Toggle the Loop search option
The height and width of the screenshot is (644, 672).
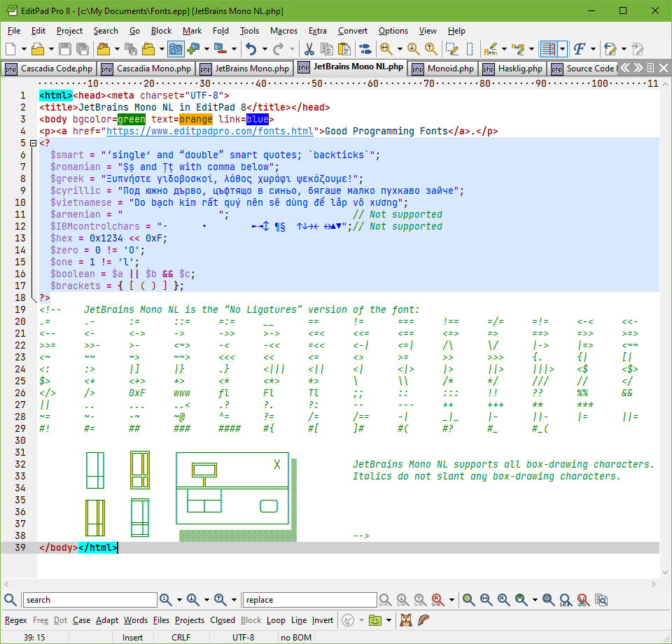click(276, 620)
